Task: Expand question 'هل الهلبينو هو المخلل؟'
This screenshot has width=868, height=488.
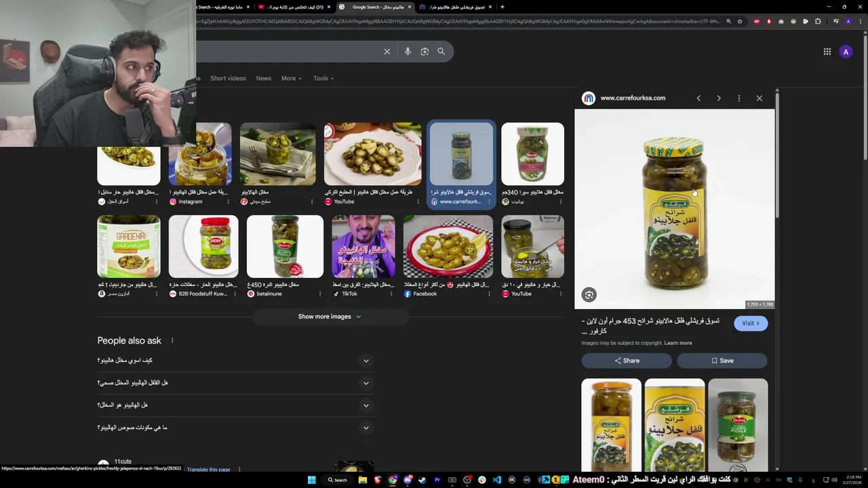Action: click(366, 405)
